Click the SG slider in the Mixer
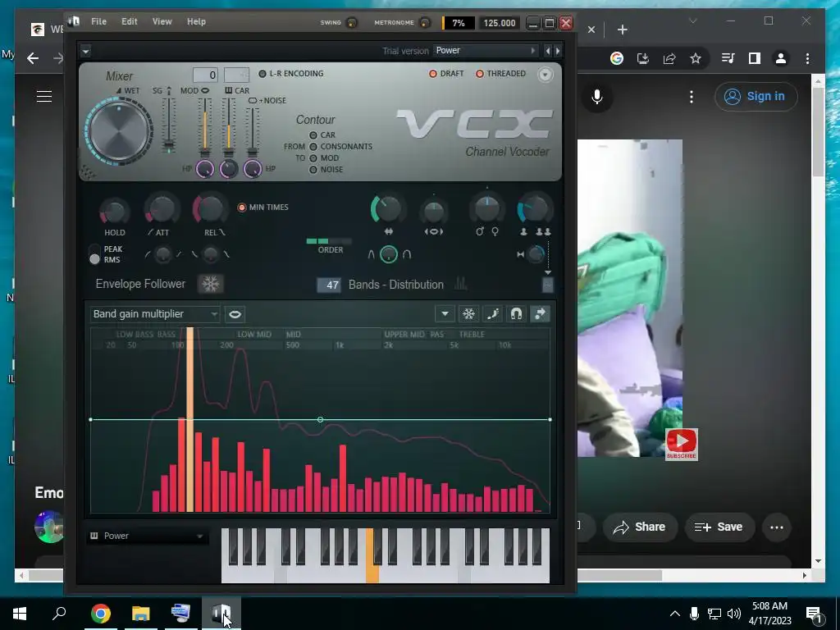 tap(169, 126)
